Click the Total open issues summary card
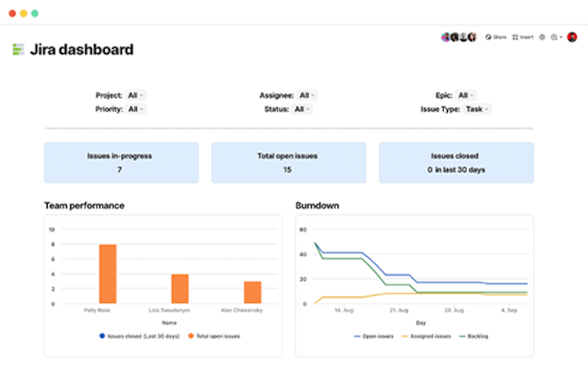This screenshot has width=588, height=386. [x=288, y=162]
